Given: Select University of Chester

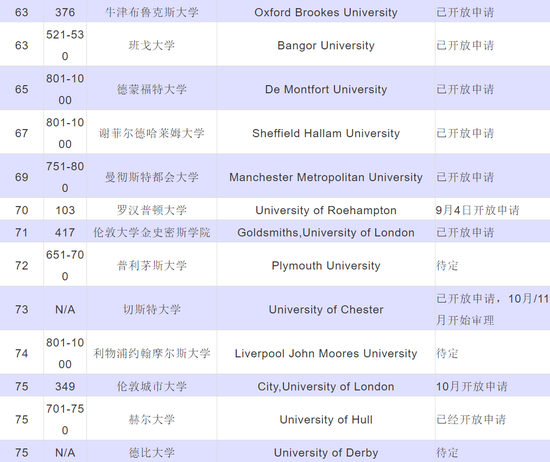Looking at the screenshot, I should click(326, 309).
